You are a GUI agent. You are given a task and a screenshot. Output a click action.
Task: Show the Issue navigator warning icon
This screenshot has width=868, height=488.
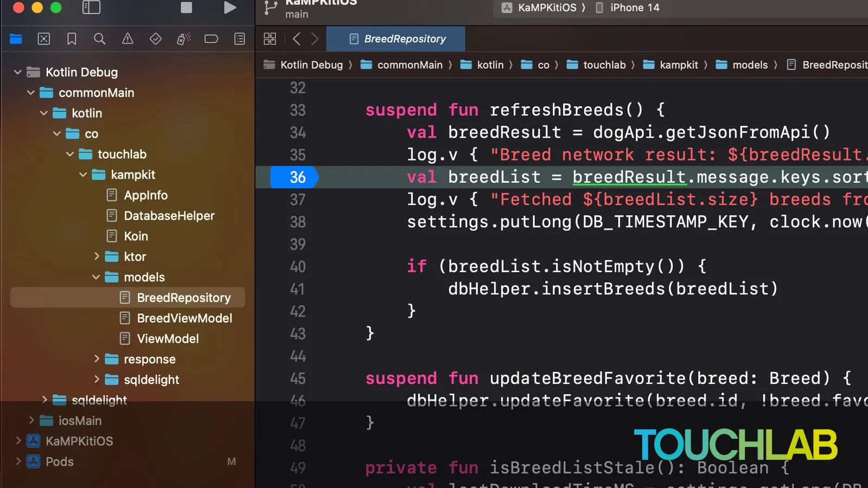click(x=127, y=39)
